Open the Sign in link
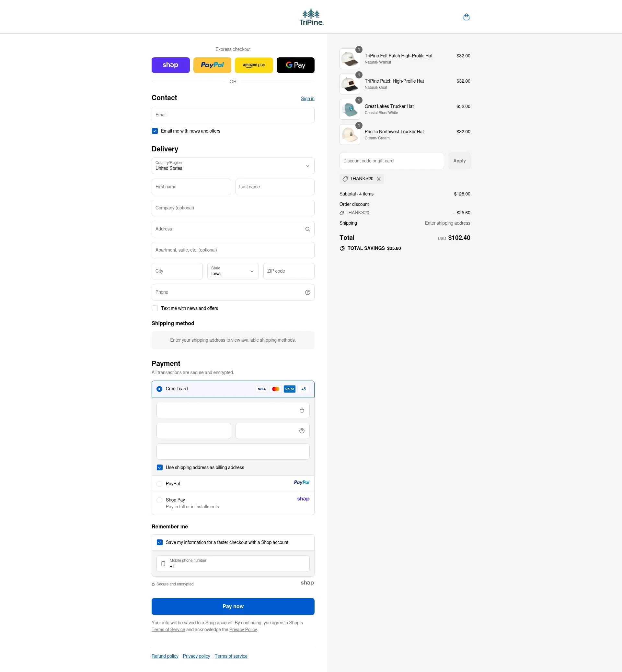 [x=307, y=98]
